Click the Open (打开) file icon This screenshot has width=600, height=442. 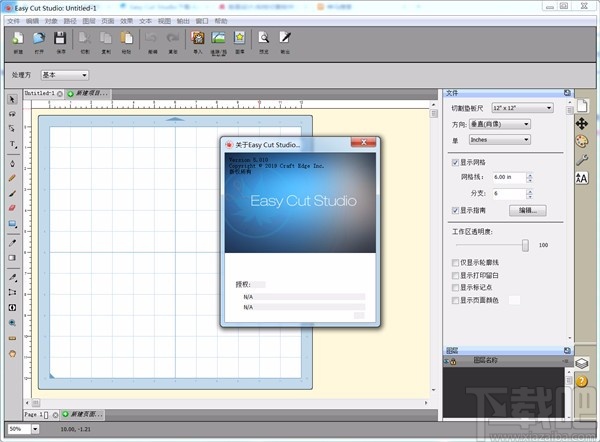click(39, 38)
